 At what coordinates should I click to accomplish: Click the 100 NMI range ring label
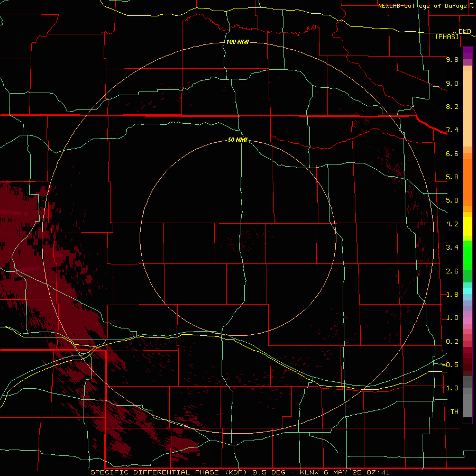click(x=237, y=42)
